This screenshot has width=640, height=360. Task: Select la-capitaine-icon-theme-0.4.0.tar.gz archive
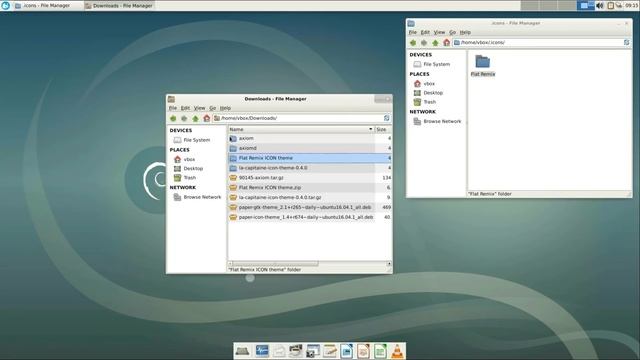[x=309, y=197]
